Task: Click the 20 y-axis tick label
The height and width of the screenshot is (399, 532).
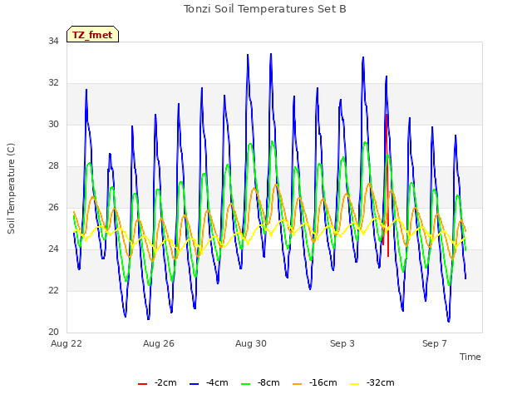Action: [53, 332]
